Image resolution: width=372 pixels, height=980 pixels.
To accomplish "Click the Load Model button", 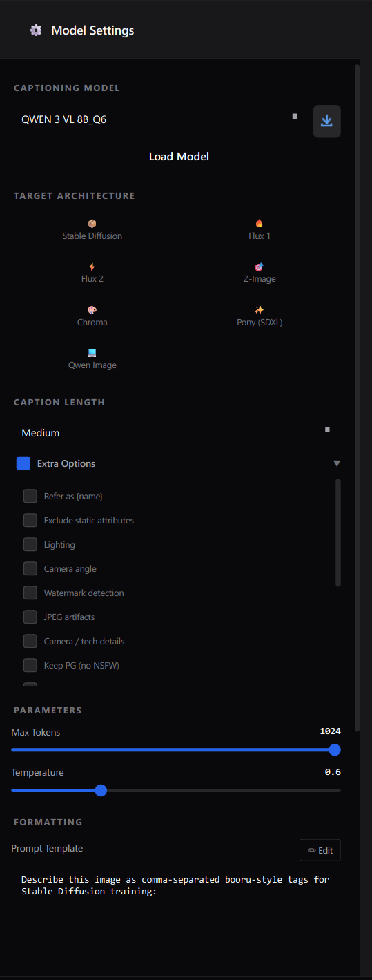I will 179,157.
